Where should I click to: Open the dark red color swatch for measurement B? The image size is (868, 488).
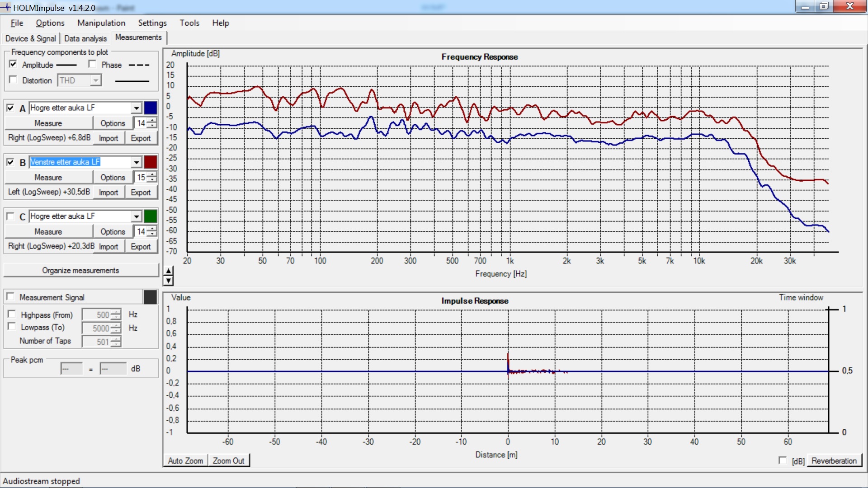[150, 162]
